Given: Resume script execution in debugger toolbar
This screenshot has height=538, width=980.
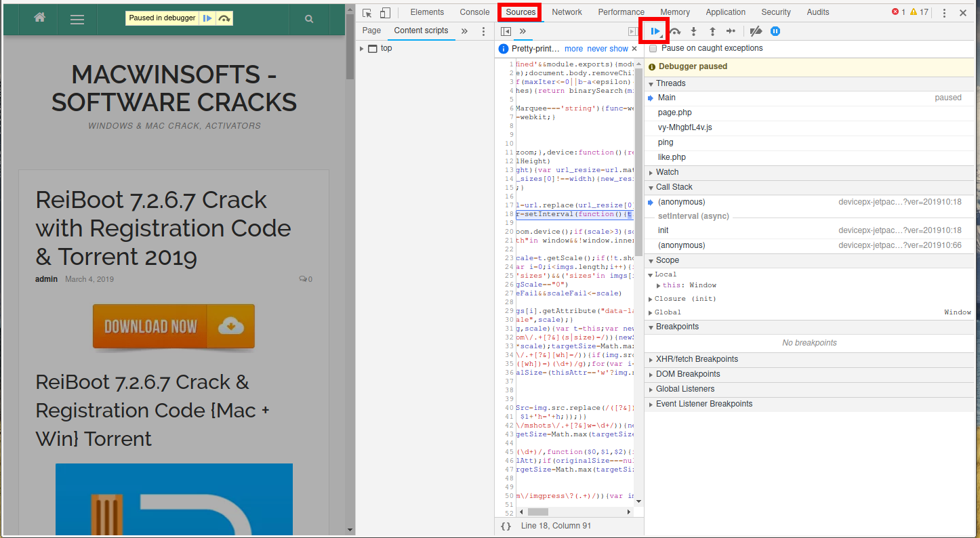Looking at the screenshot, I should click(x=655, y=31).
